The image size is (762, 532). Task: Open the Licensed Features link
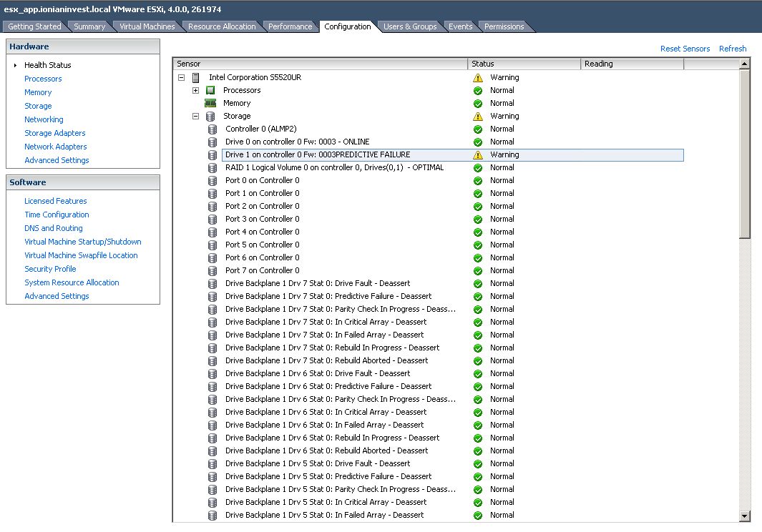[x=55, y=201]
